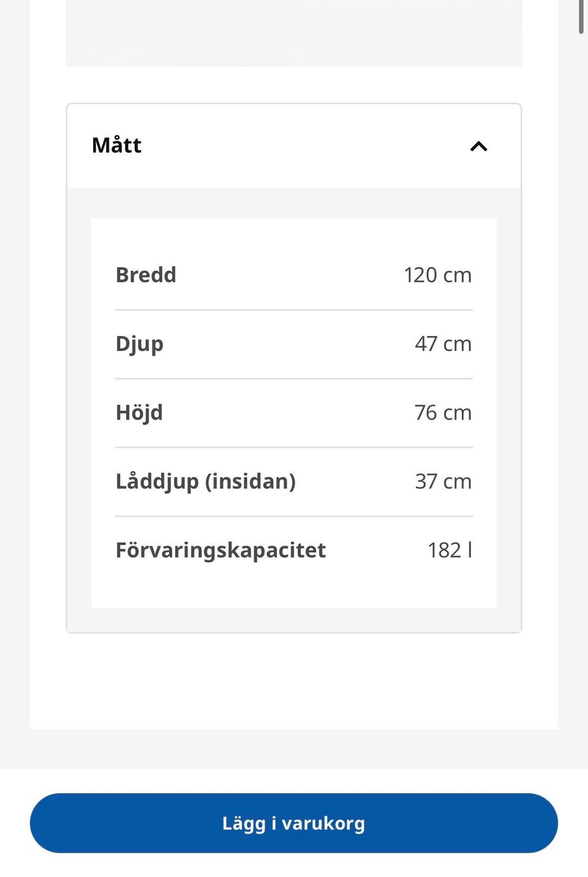Image resolution: width=588 pixels, height=877 pixels.
Task: Select the Bredd label
Action: (146, 274)
